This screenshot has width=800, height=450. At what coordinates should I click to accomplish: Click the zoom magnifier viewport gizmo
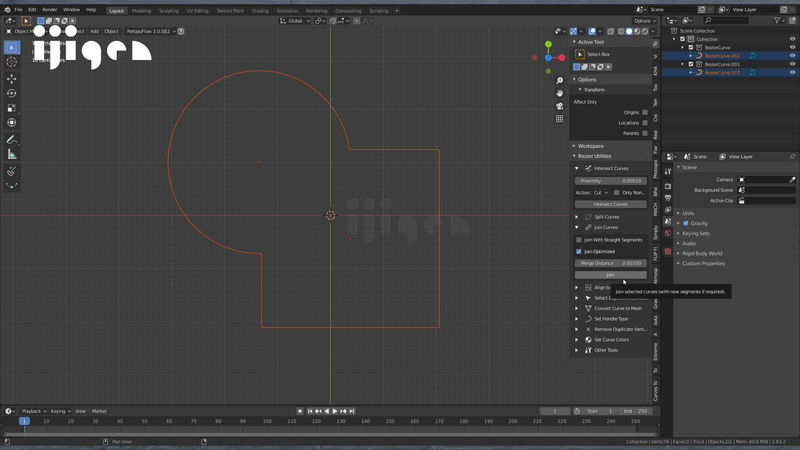coord(560,81)
